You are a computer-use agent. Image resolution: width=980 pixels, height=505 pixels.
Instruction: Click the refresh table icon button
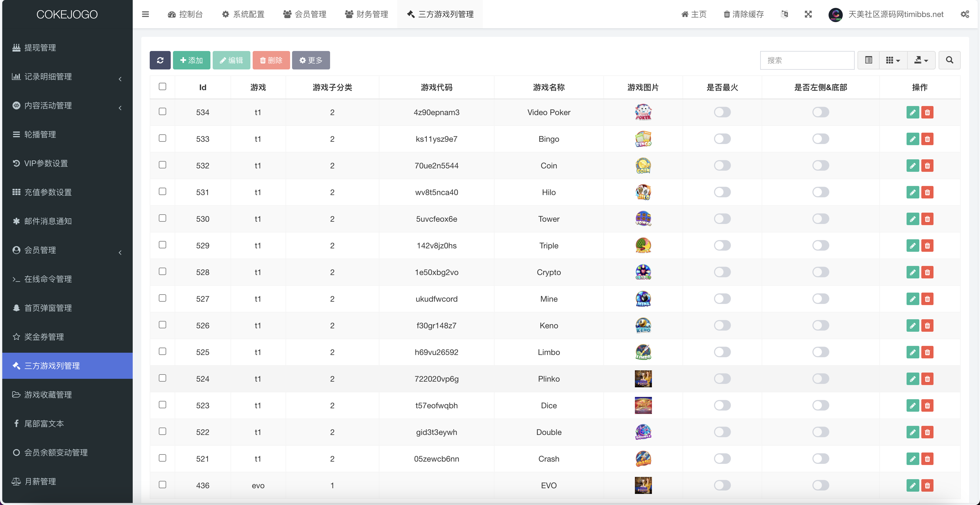160,60
